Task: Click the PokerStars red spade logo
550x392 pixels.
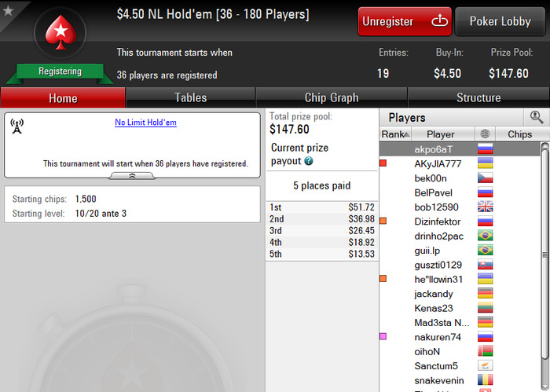Action: click(60, 33)
